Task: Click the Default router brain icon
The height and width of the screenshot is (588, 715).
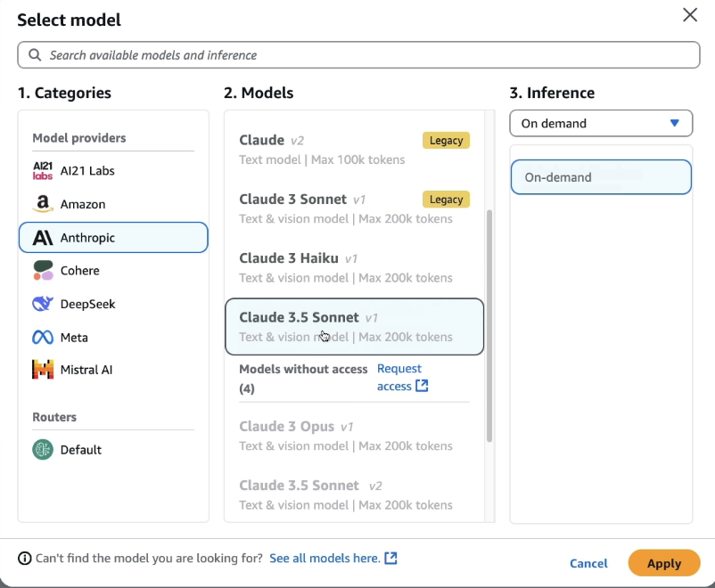Action: (x=43, y=450)
